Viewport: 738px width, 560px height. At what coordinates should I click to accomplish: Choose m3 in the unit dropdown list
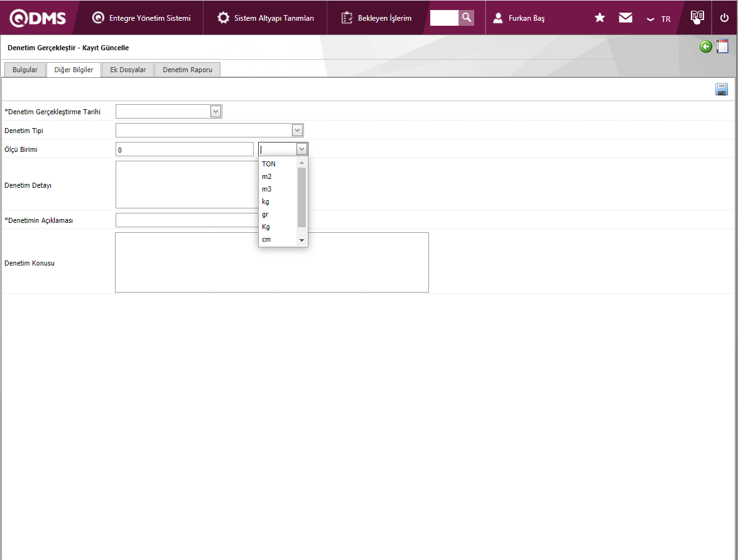[x=267, y=189]
